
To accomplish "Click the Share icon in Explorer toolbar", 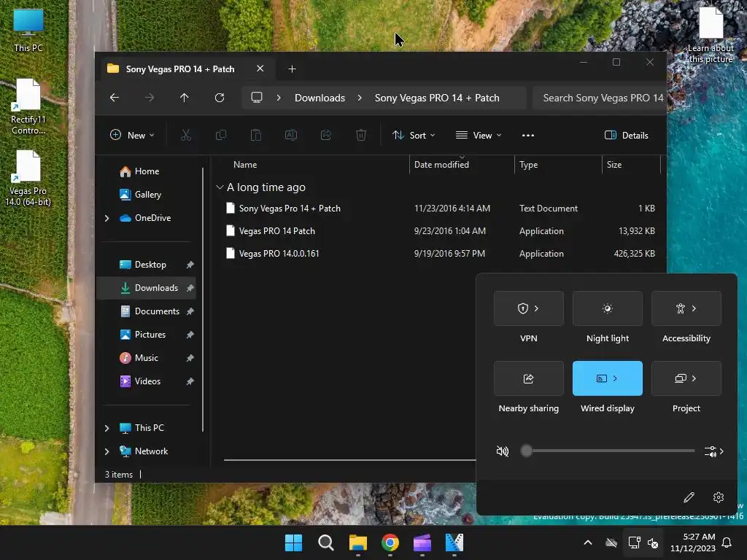I will pyautogui.click(x=326, y=135).
